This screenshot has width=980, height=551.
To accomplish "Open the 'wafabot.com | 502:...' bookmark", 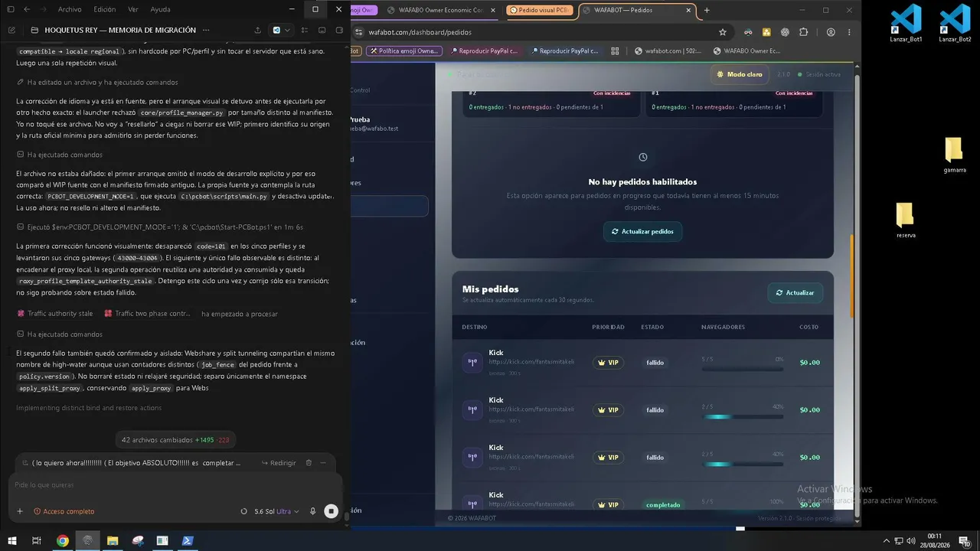I will [x=668, y=51].
